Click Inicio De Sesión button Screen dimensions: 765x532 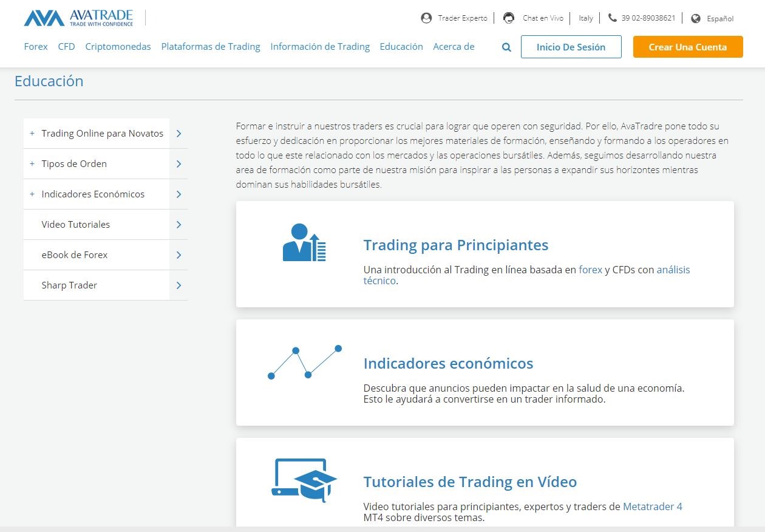pyautogui.click(x=571, y=47)
